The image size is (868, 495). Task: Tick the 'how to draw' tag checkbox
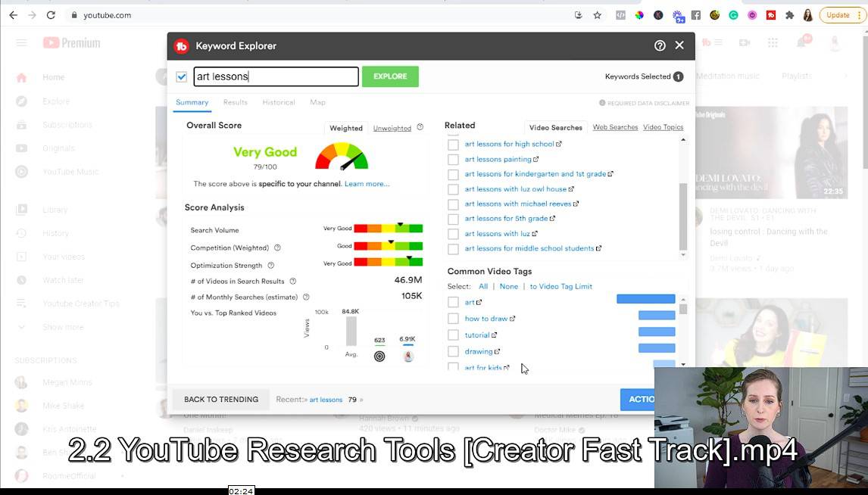(x=453, y=319)
